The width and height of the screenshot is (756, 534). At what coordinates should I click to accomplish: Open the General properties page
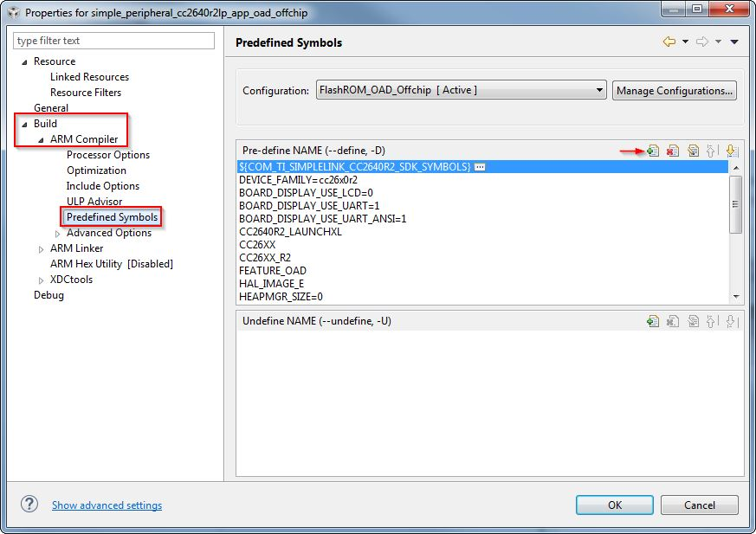click(x=50, y=108)
